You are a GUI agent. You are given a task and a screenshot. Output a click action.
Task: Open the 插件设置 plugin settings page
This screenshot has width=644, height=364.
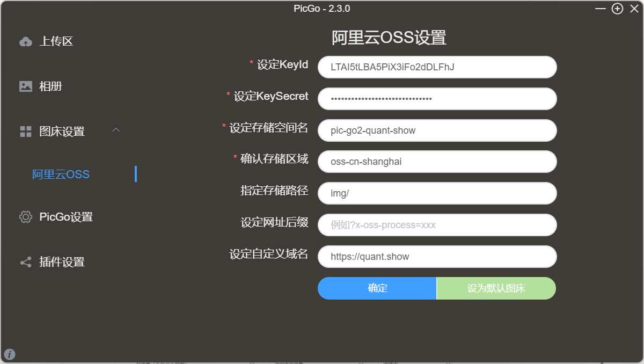pyautogui.click(x=62, y=262)
